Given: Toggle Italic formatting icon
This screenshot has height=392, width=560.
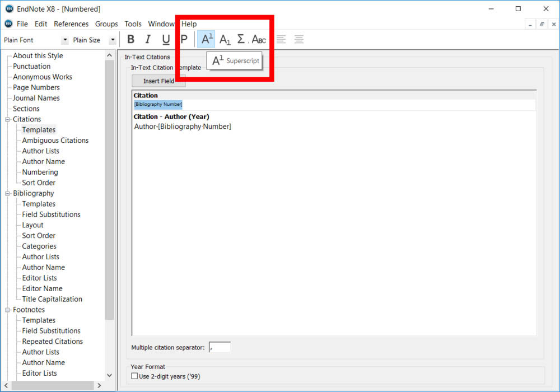Looking at the screenshot, I should point(148,39).
